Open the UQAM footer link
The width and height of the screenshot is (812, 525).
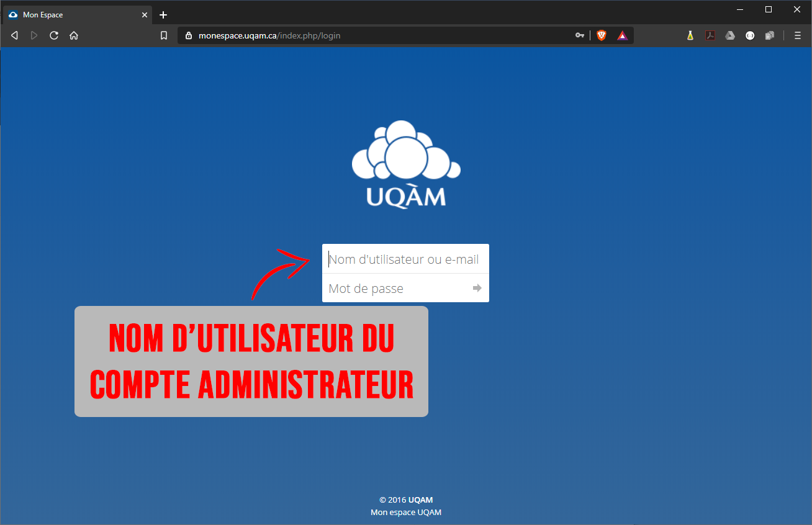click(x=420, y=500)
